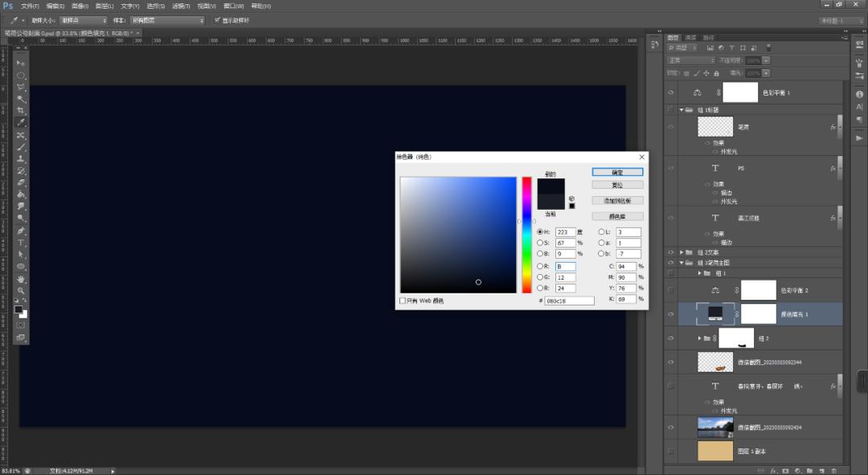Select the Eyedropper tool in the toolbar
868x475 pixels.
coord(21,122)
